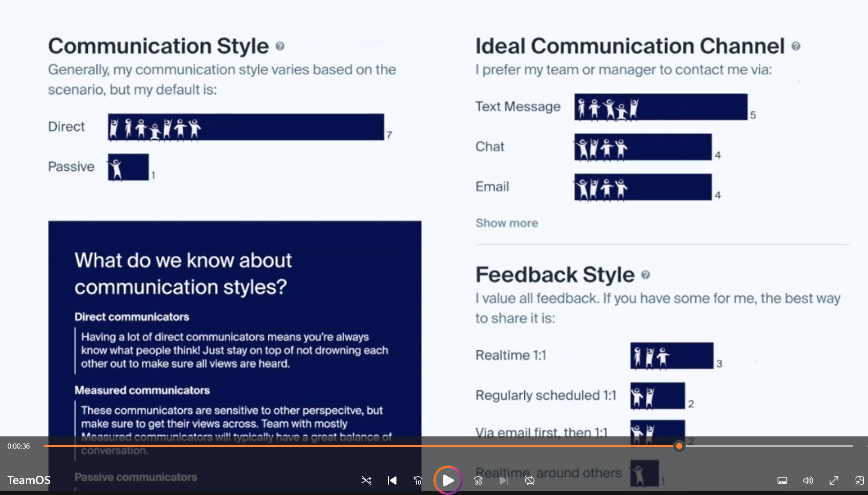This screenshot has width=868, height=495.
Task: Click the Chat bar
Action: pyautogui.click(x=643, y=147)
